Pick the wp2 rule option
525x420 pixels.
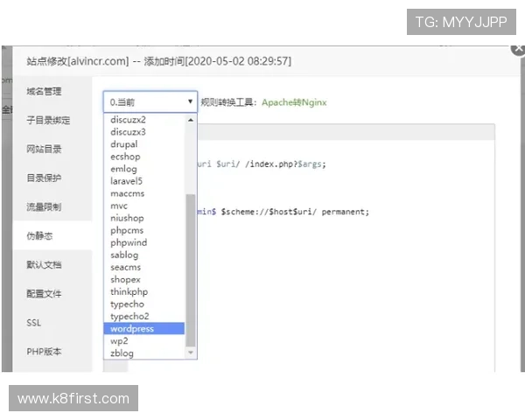[120, 341]
